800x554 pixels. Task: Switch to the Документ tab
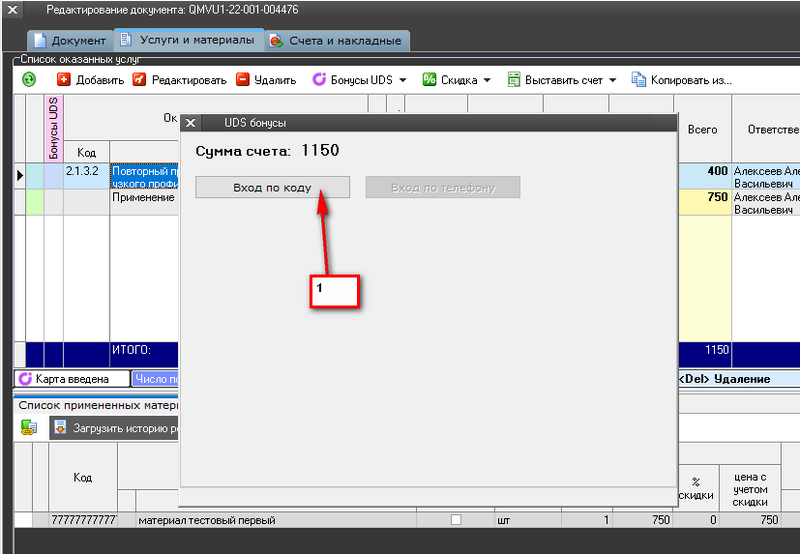(x=69, y=41)
